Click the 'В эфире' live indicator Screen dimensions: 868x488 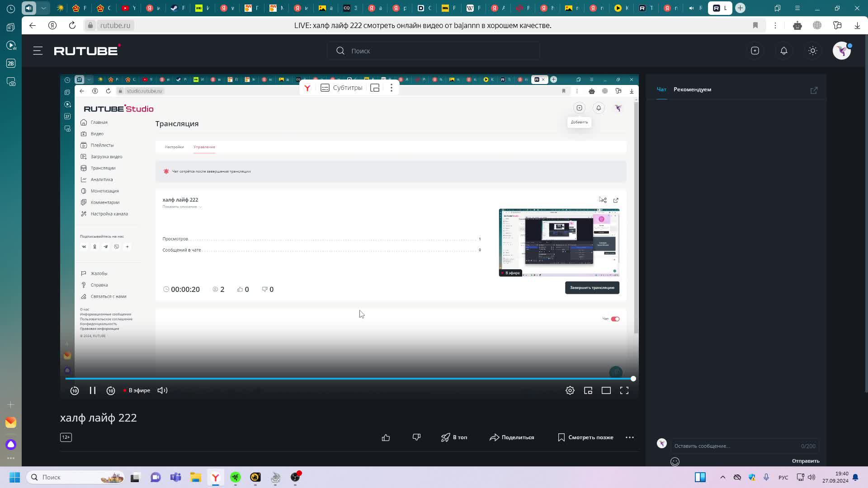(137, 390)
